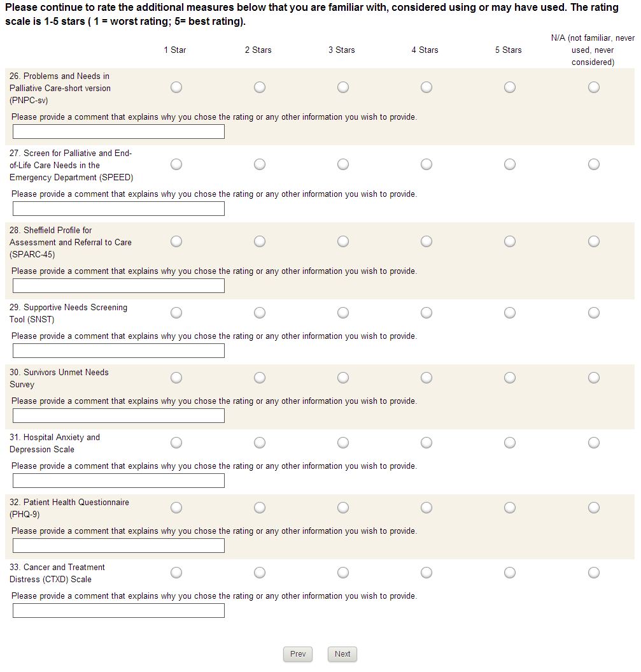
Task: Rate PNPC-sv with 1 Star
Action: pyautogui.click(x=176, y=87)
